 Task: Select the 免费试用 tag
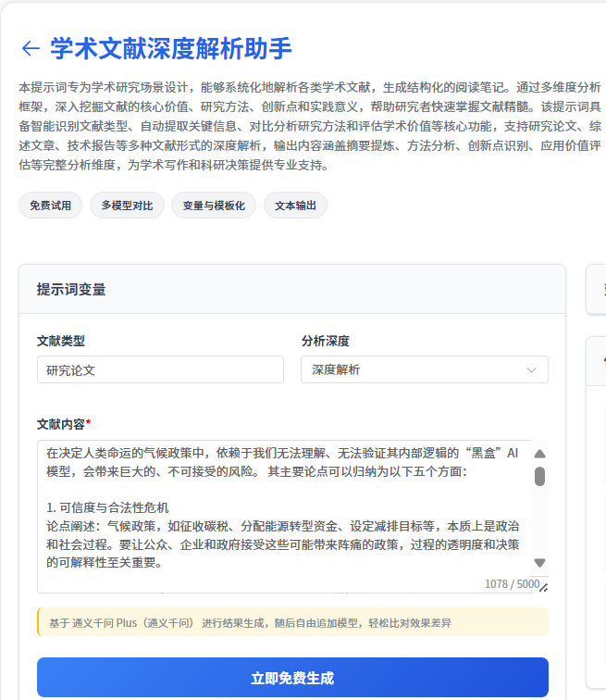tap(51, 206)
